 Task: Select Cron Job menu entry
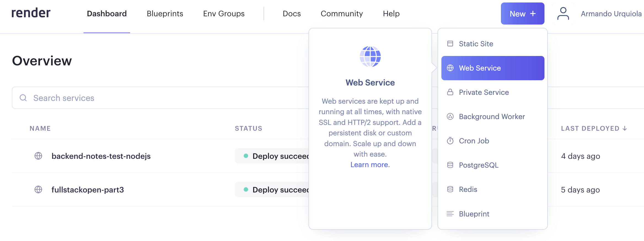[493, 141]
